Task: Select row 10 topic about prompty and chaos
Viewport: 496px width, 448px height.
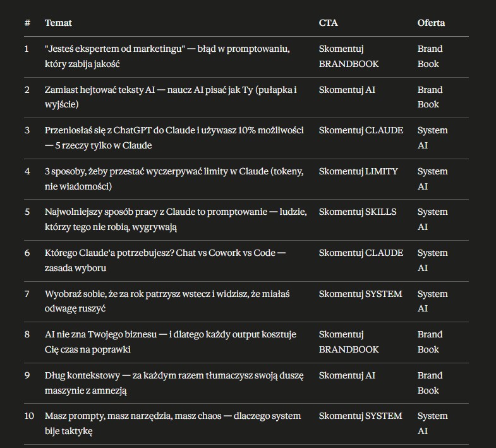Action: [x=172, y=423]
